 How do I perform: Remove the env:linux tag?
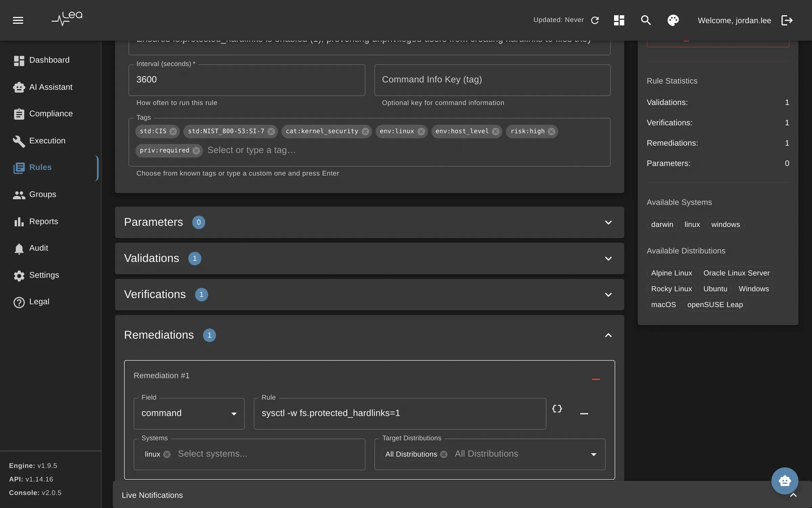click(x=421, y=131)
